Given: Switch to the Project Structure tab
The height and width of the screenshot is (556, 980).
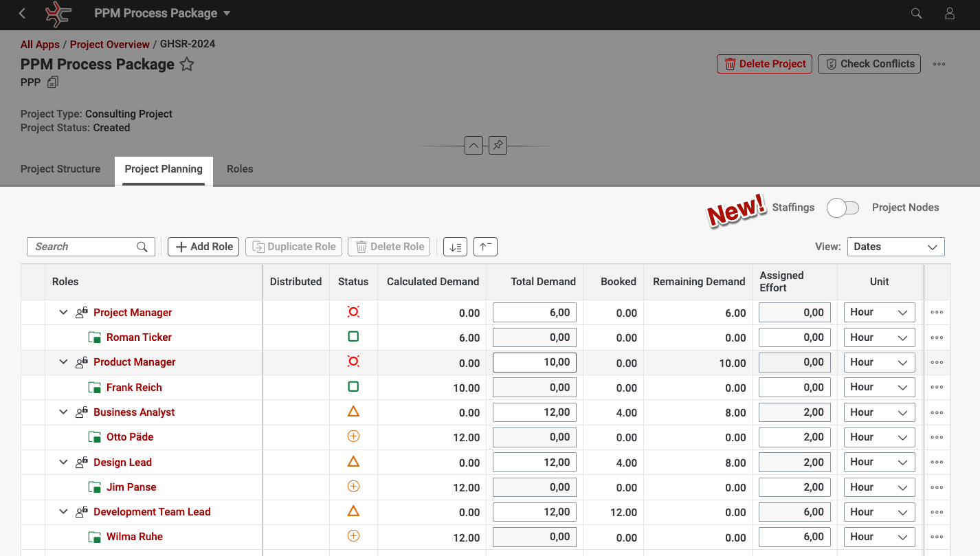Looking at the screenshot, I should (60, 169).
